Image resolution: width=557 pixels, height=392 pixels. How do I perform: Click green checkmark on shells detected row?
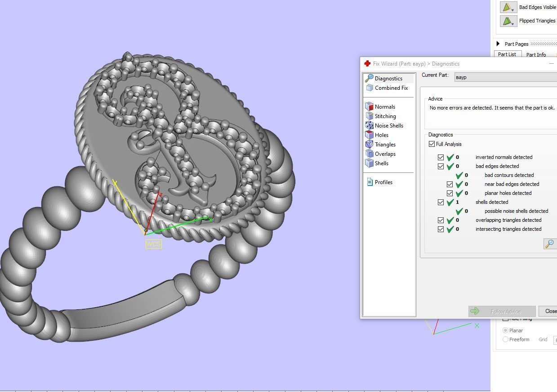point(450,202)
